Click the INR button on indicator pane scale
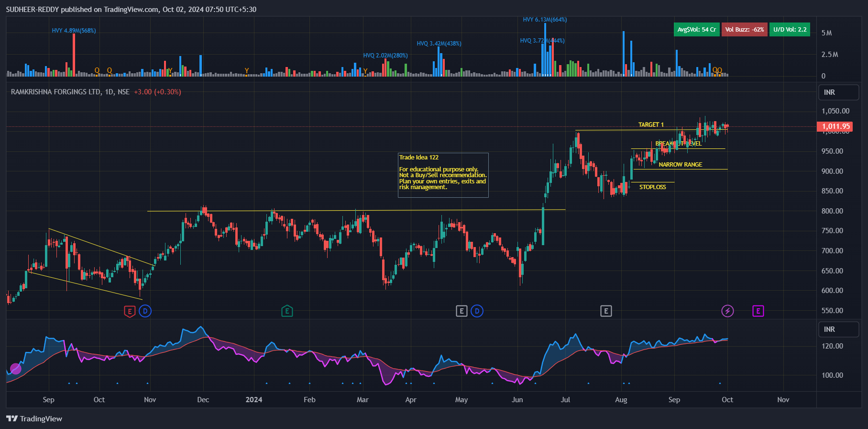868x429 pixels. tap(839, 329)
